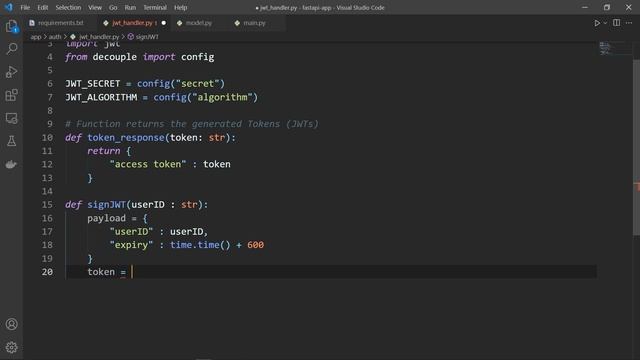The width and height of the screenshot is (640, 360).
Task: Close the unsaved jwt_handler.py tab dot
Action: coord(164,23)
